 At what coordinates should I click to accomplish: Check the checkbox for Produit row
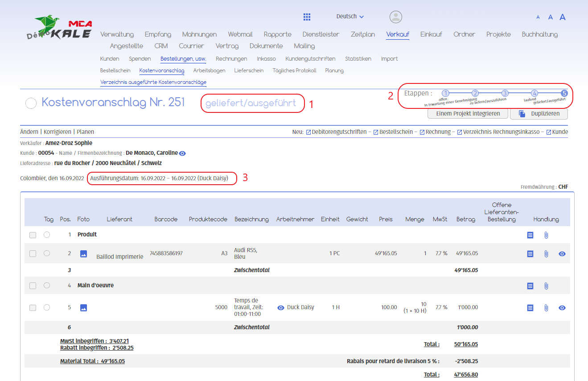(33, 235)
